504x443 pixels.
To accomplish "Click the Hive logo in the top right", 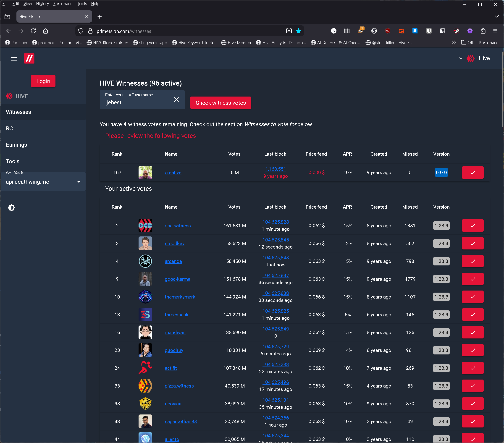I will pyautogui.click(x=471, y=58).
